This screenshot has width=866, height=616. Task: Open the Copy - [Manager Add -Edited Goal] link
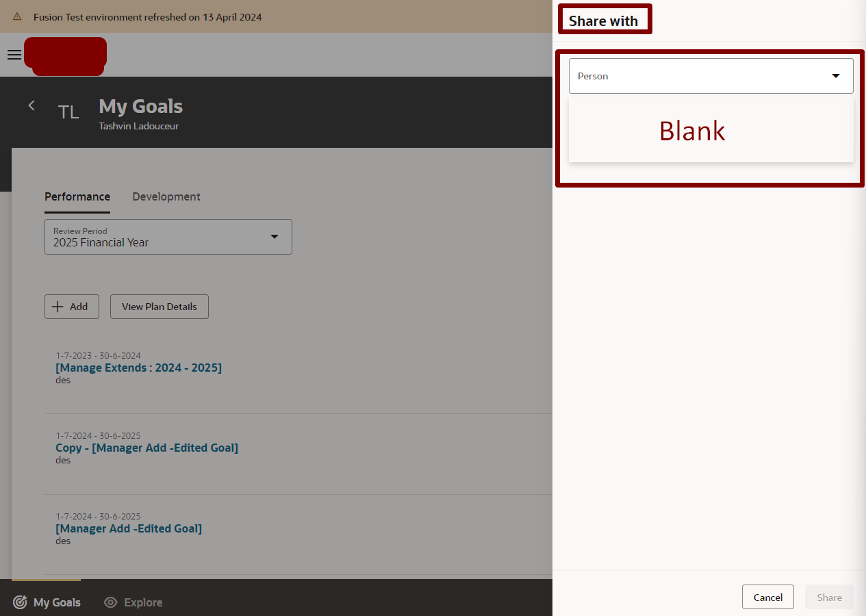click(147, 448)
